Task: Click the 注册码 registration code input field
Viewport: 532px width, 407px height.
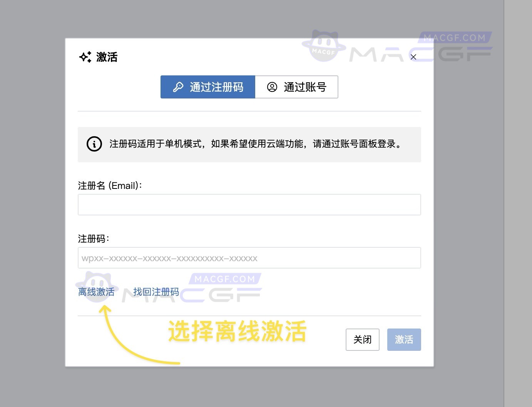Action: pyautogui.click(x=249, y=257)
